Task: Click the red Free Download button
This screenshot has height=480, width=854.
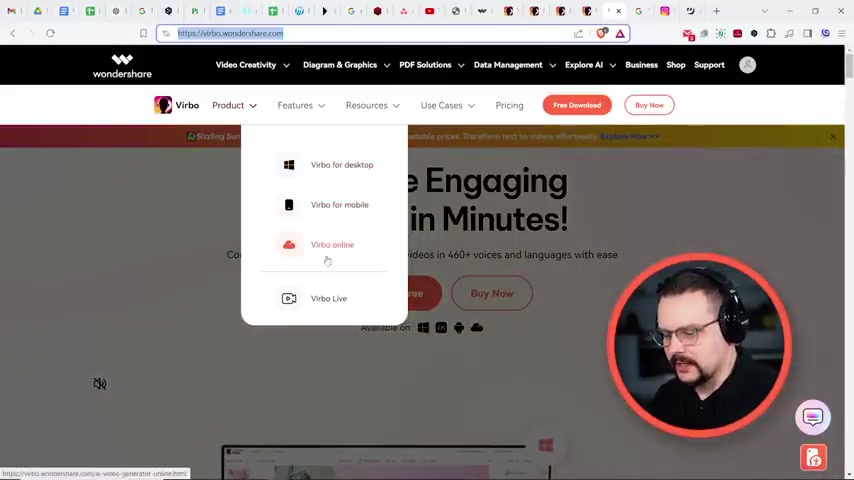Action: 577,105
